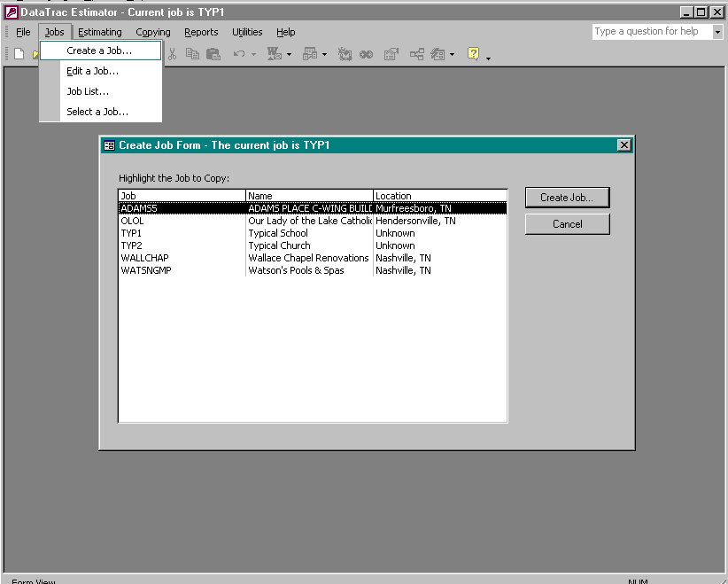Maximize the DataTrac Estimator window

point(701,12)
